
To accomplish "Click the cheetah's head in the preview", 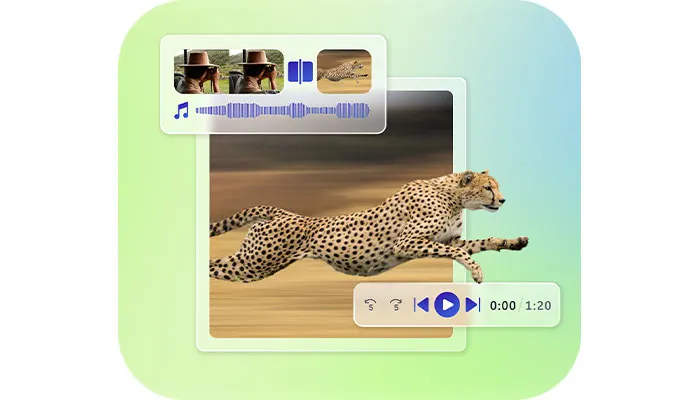I will pyautogui.click(x=483, y=190).
